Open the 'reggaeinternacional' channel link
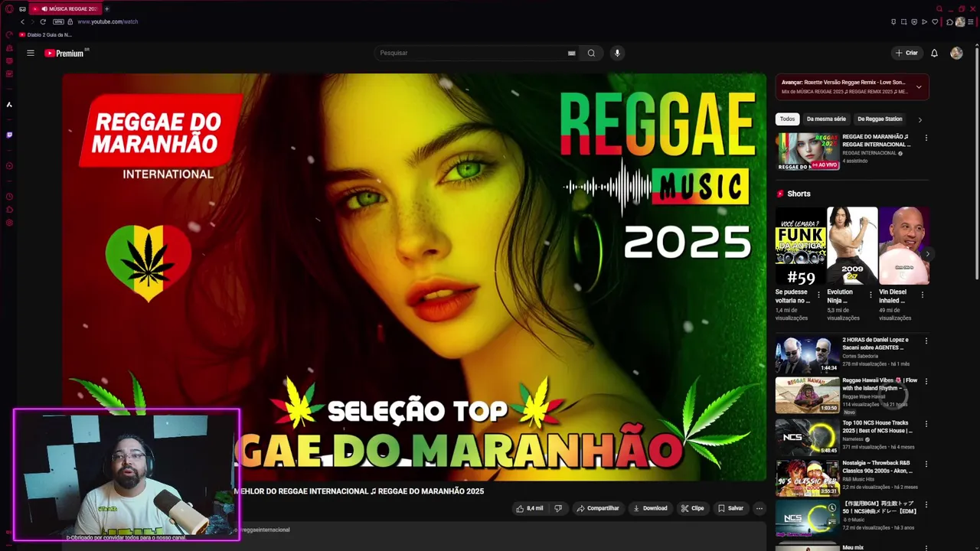The image size is (980, 551). [x=265, y=530]
